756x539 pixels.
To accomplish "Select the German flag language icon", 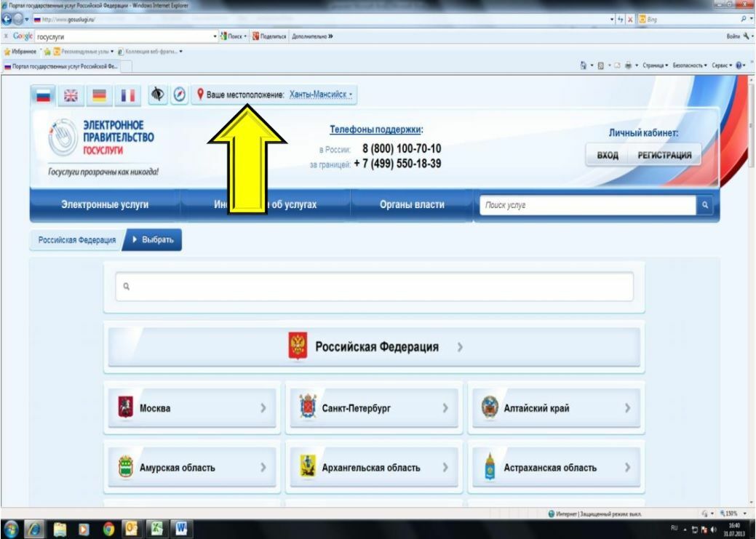I will tap(100, 95).
